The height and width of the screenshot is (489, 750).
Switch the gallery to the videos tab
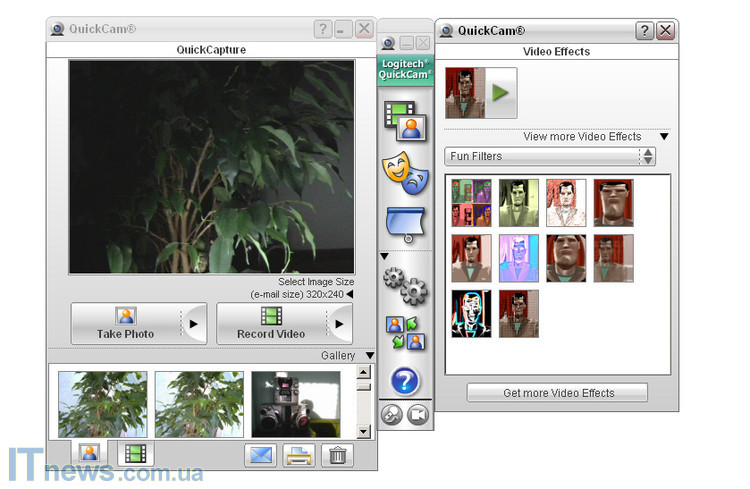click(134, 453)
